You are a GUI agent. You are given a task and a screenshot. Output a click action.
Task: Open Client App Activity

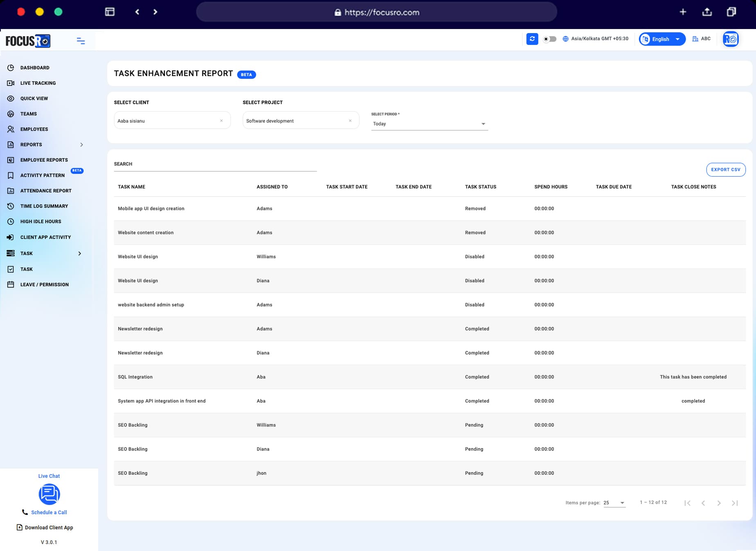point(45,237)
